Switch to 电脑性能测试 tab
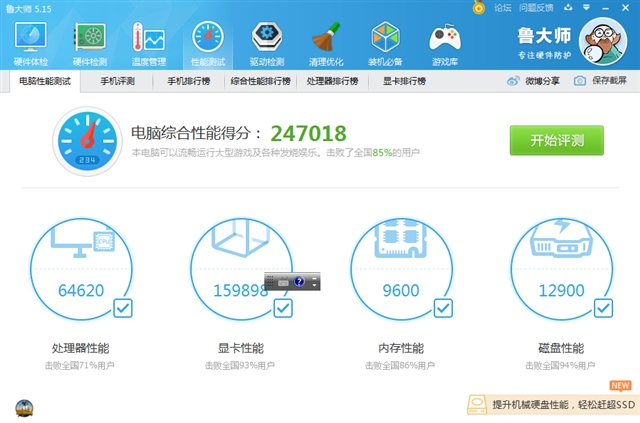 coord(45,81)
